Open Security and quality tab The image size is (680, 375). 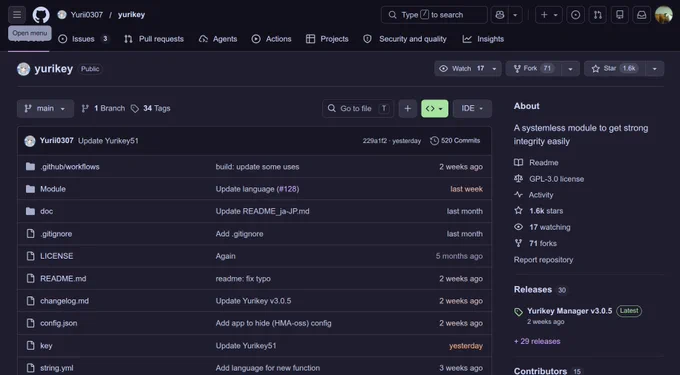[405, 39]
